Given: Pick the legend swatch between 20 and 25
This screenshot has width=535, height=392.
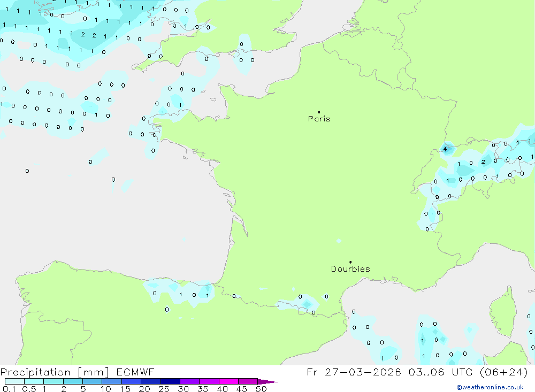Looking at the screenshot, I should [151, 381].
